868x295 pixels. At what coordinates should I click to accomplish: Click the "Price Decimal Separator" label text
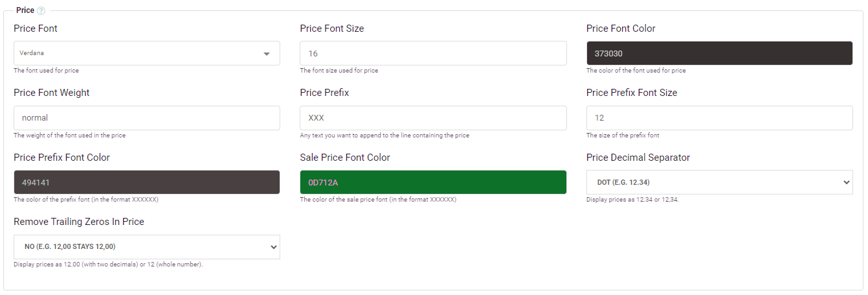(638, 158)
